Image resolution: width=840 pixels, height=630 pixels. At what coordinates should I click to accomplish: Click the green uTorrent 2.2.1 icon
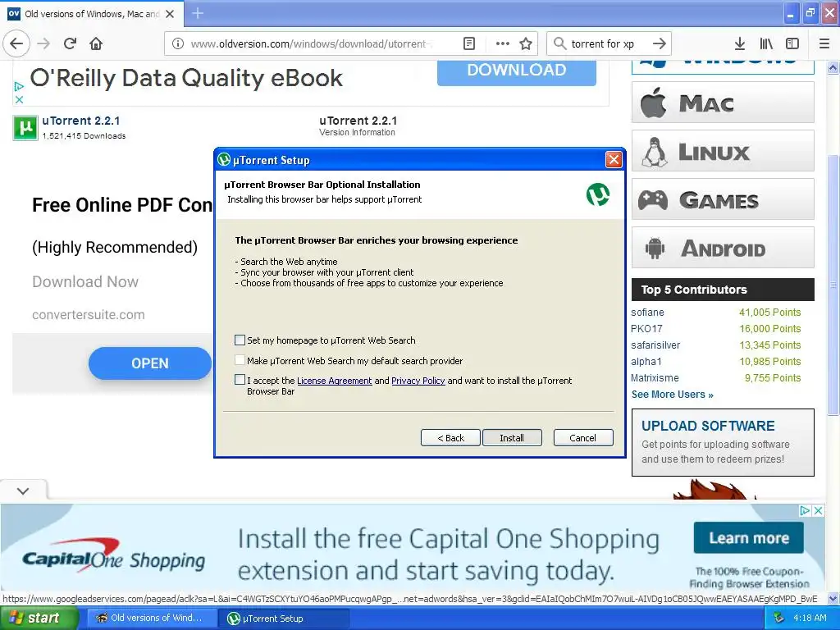25,127
